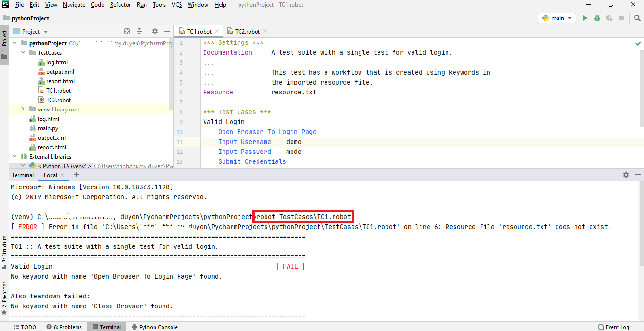
Task: Open the Event Log
Action: pos(613,327)
